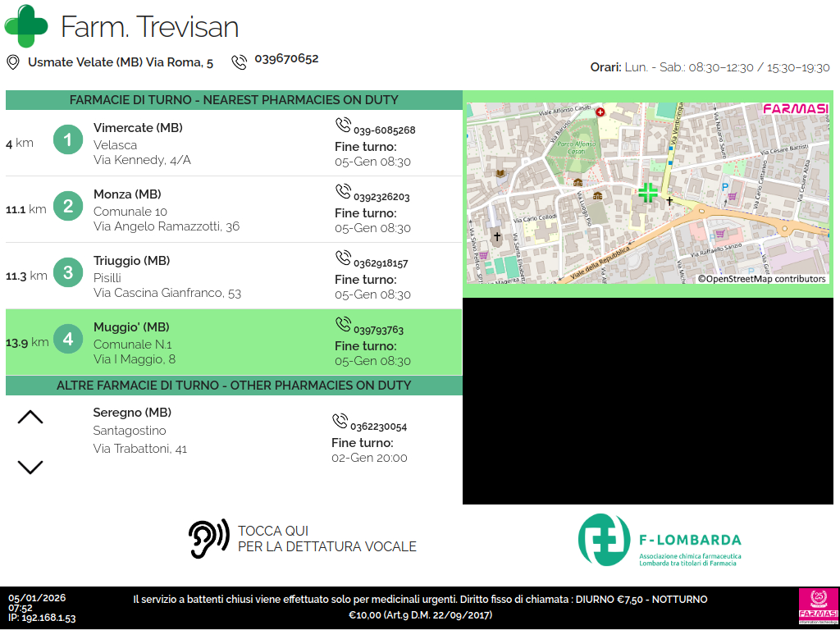Click the green cross pharmacy logo
Viewport: 840px width, 630px height.
(26, 25)
